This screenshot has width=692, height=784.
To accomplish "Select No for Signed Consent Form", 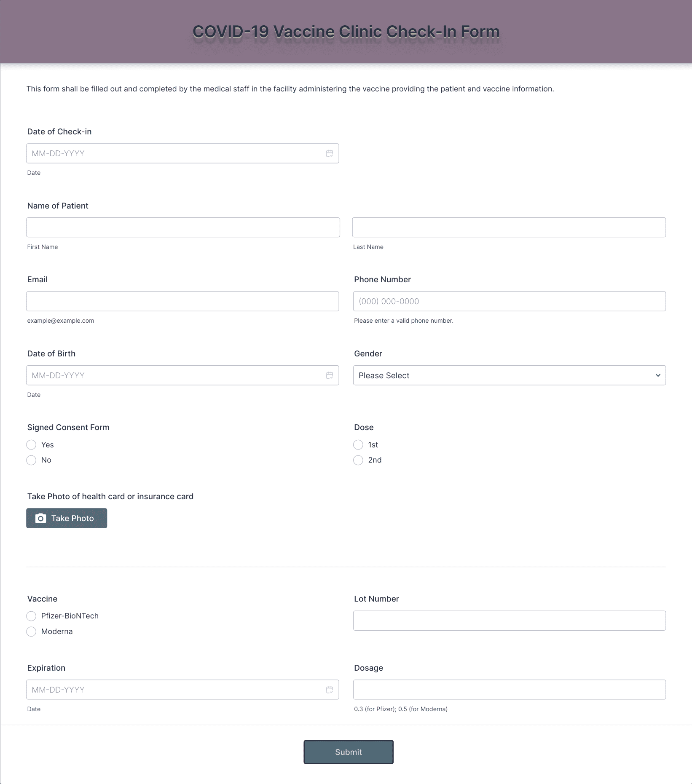I will [x=31, y=460].
